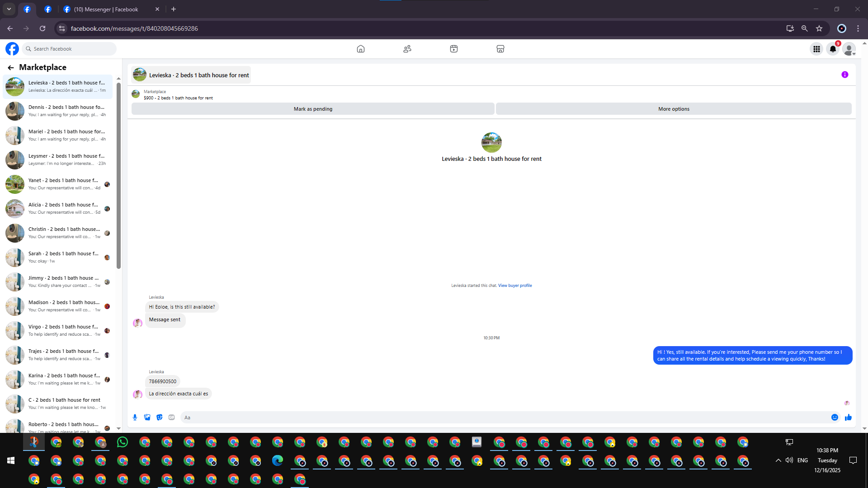Image resolution: width=868 pixels, height=488 pixels.
Task: Open the Friends icon in top navigation
Action: pos(407,49)
